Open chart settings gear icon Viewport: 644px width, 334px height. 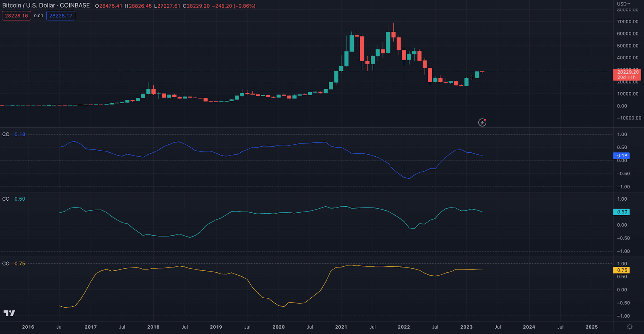(x=630, y=327)
